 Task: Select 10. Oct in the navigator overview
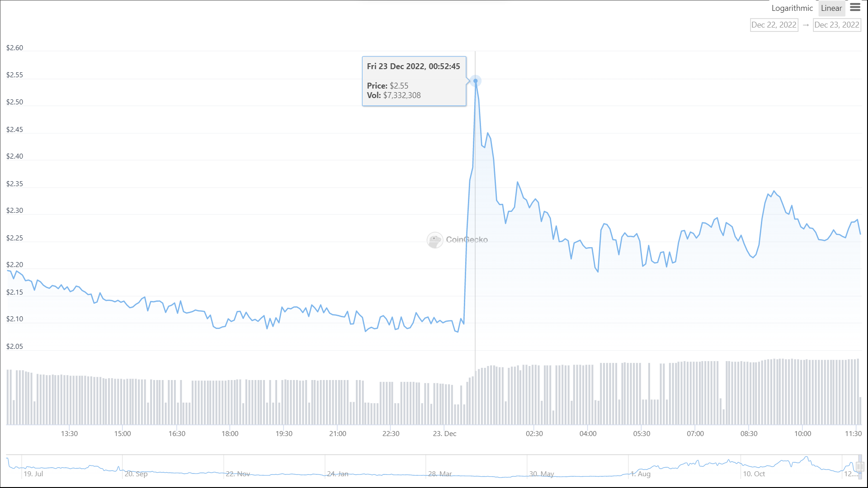(x=754, y=474)
